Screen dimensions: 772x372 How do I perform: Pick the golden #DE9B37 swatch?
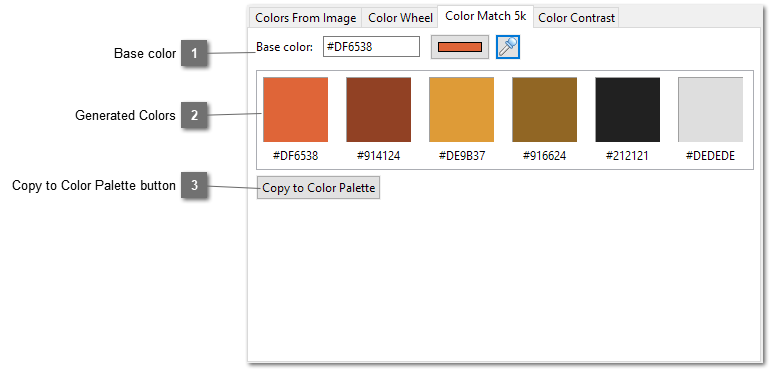(461, 109)
